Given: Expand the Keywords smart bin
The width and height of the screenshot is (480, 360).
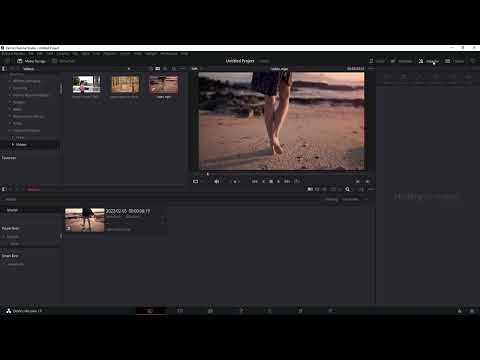Looking at the screenshot, I should (4, 264).
